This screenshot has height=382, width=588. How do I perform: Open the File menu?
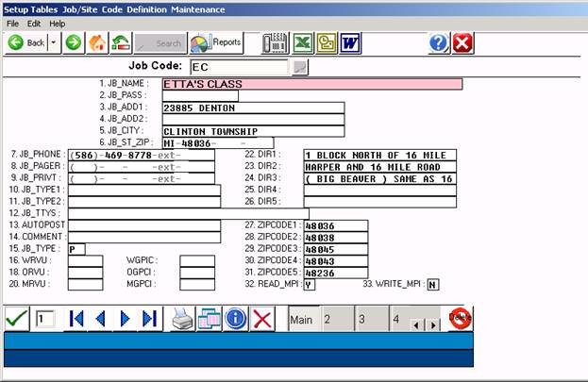(12, 23)
